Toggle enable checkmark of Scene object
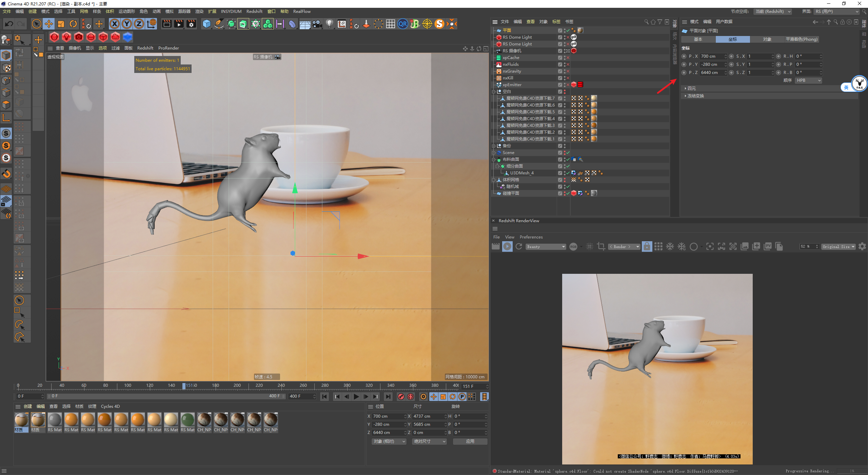The image size is (868, 475). click(568, 153)
